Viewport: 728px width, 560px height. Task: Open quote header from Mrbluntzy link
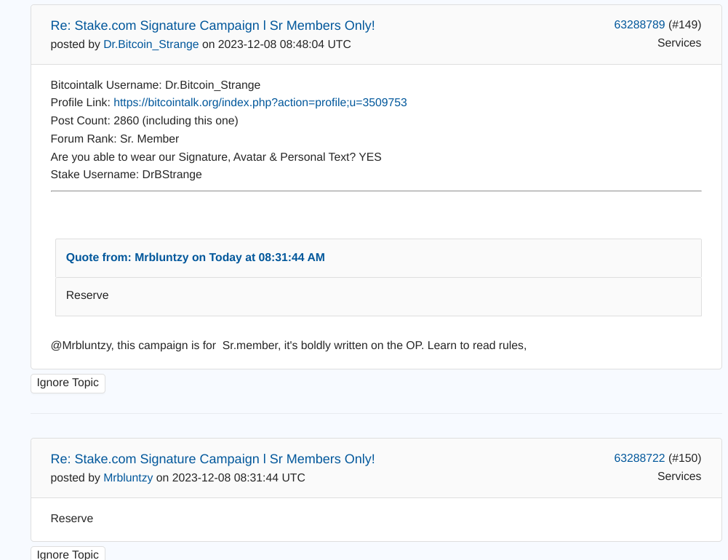click(196, 257)
